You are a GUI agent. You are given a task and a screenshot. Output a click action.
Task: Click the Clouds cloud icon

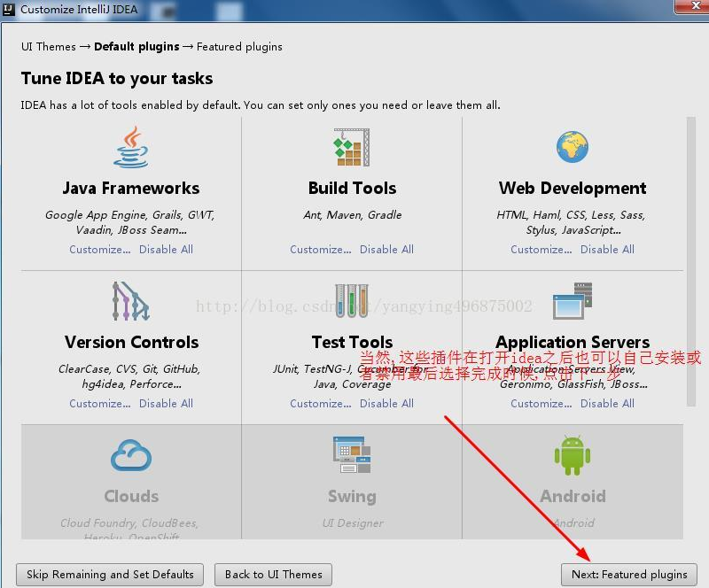tap(131, 455)
